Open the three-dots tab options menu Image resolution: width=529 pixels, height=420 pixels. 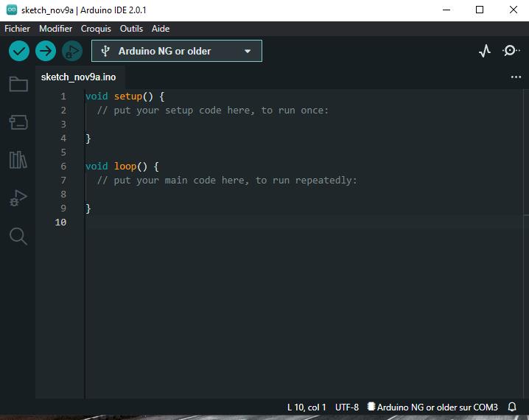516,77
